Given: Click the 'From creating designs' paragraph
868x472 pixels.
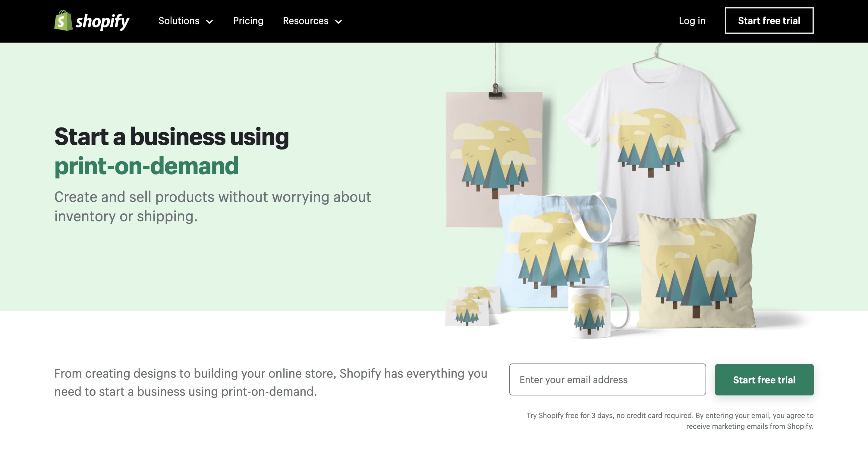Looking at the screenshot, I should (271, 382).
